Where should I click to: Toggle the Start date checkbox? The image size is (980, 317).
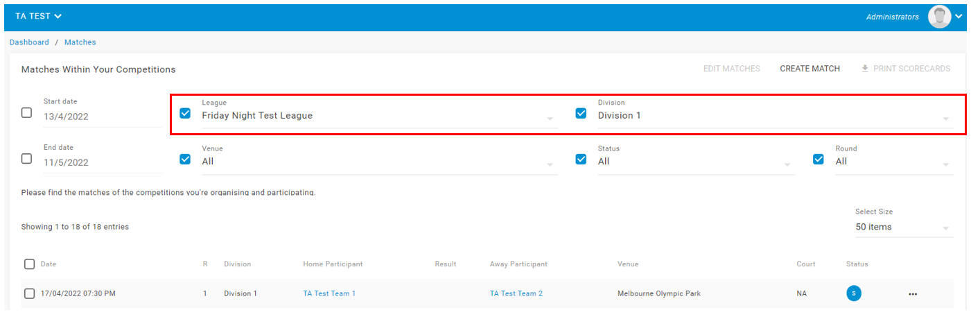click(26, 112)
